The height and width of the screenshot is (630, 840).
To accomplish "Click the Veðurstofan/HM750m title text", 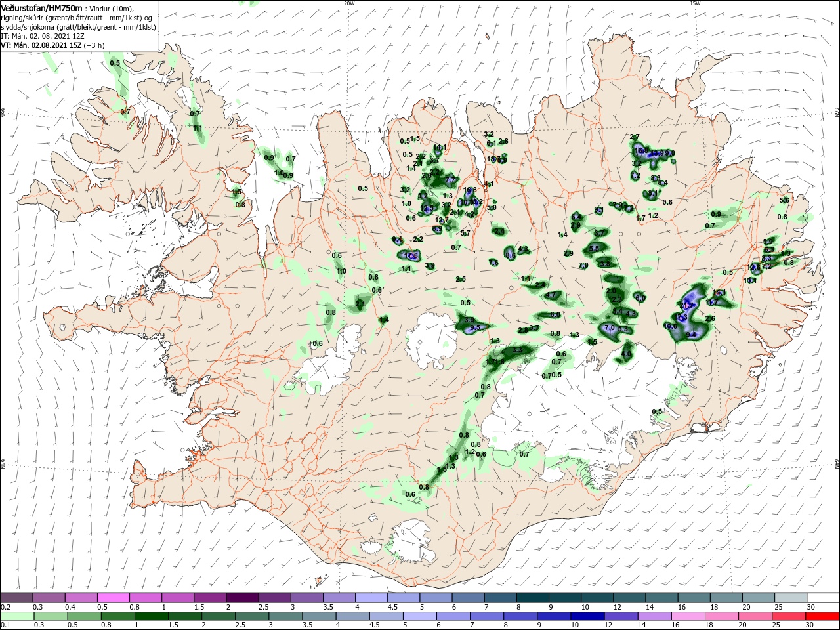I will pyautogui.click(x=41, y=8).
